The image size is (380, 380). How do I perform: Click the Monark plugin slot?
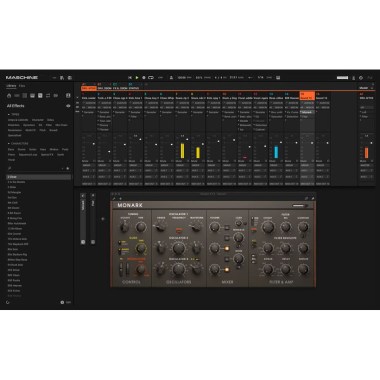[307, 113]
